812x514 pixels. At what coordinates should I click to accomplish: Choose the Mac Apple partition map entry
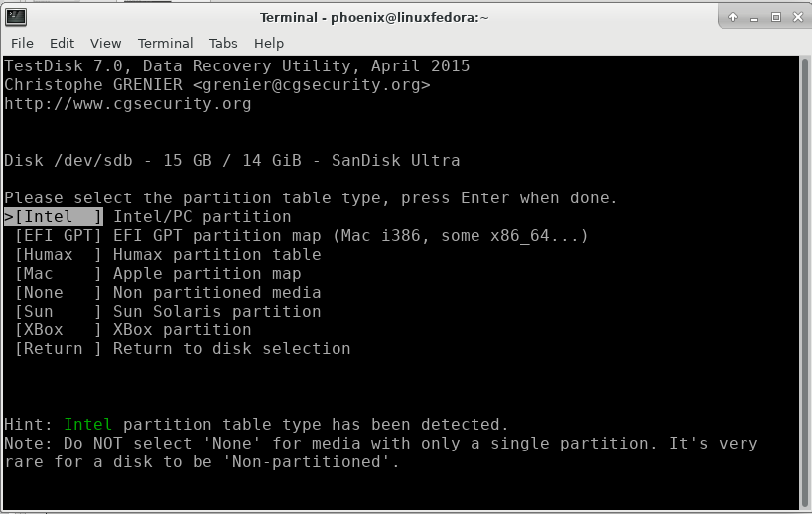pyautogui.click(x=158, y=274)
